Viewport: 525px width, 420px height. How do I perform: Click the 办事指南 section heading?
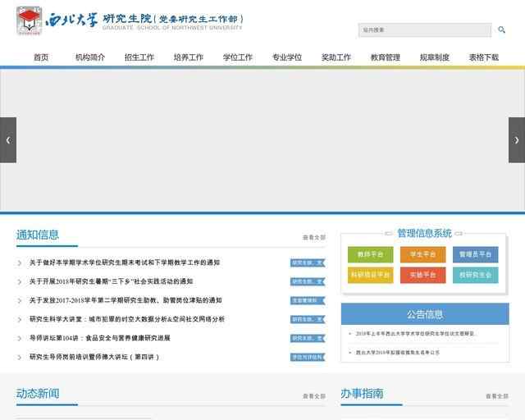pos(362,394)
